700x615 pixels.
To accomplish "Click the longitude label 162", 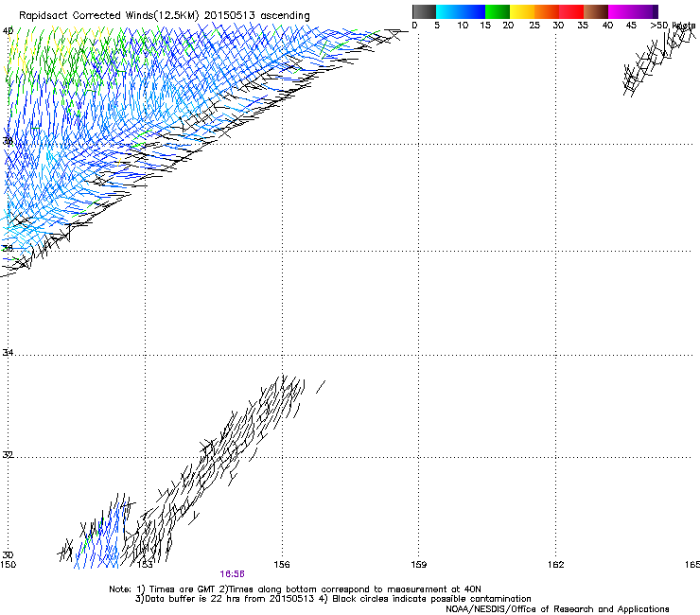I will pos(555,565).
